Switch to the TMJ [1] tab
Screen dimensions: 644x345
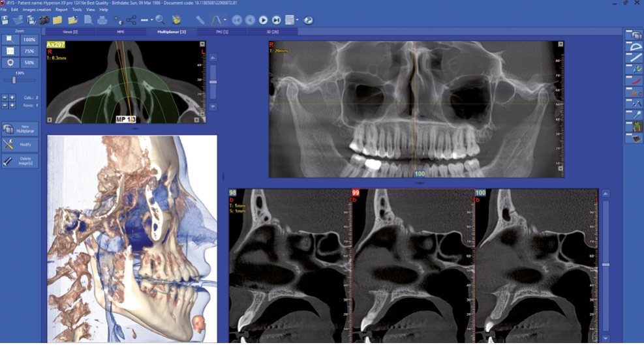click(222, 31)
